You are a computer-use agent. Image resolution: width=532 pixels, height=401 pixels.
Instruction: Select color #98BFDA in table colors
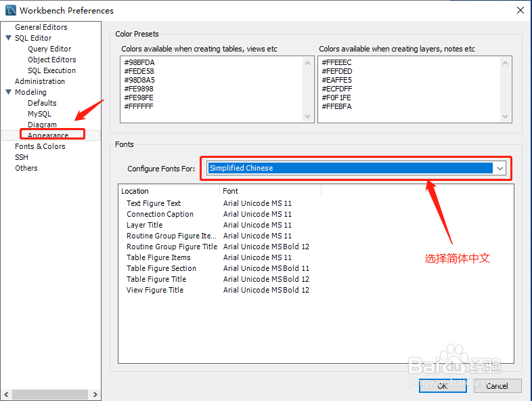click(139, 62)
